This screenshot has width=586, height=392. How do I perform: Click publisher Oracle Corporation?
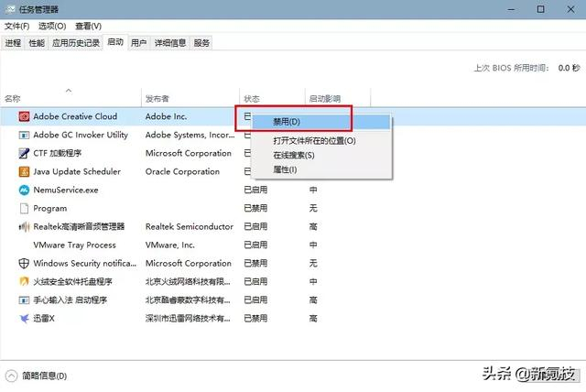pos(182,171)
